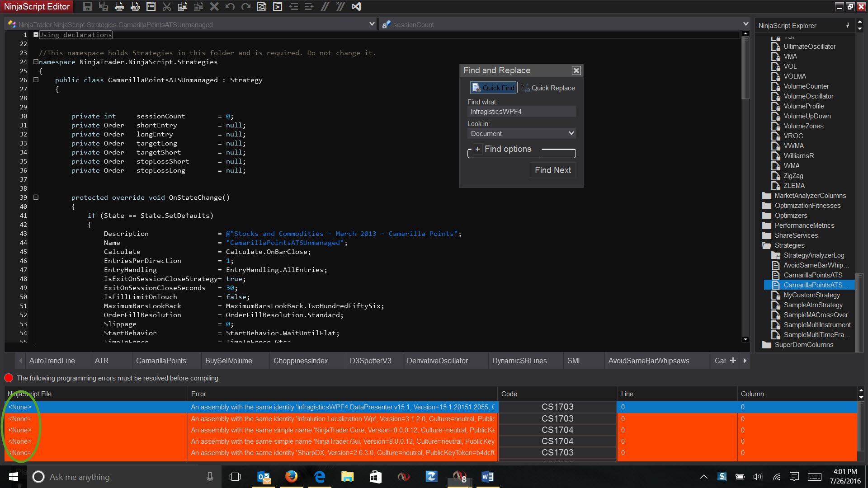
Task: Add a new tab with plus button
Action: coord(733,361)
